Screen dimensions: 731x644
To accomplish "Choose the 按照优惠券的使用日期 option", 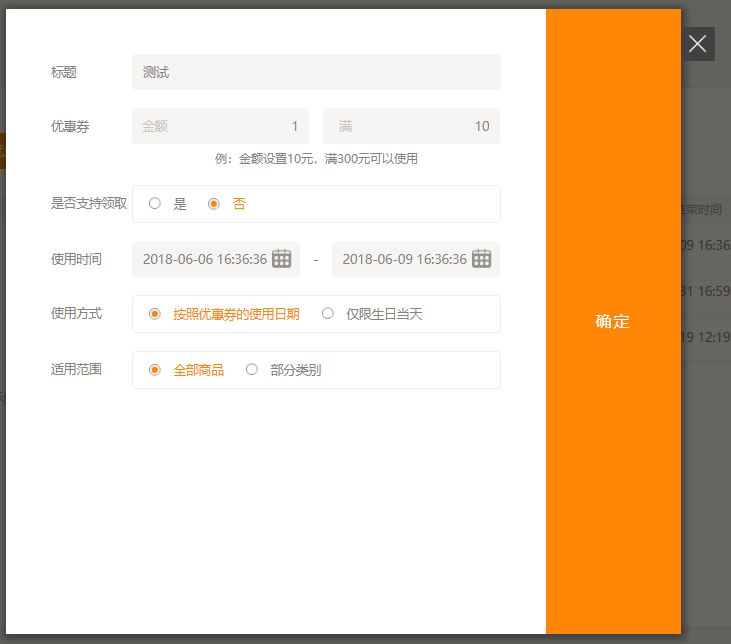I will click(x=155, y=314).
